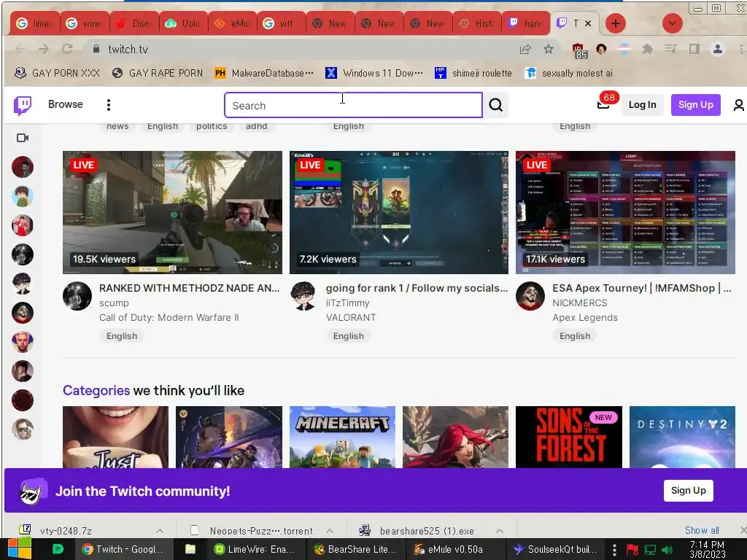747x560 pixels.
Task: Focus the Twitch Search field
Action: (x=353, y=105)
